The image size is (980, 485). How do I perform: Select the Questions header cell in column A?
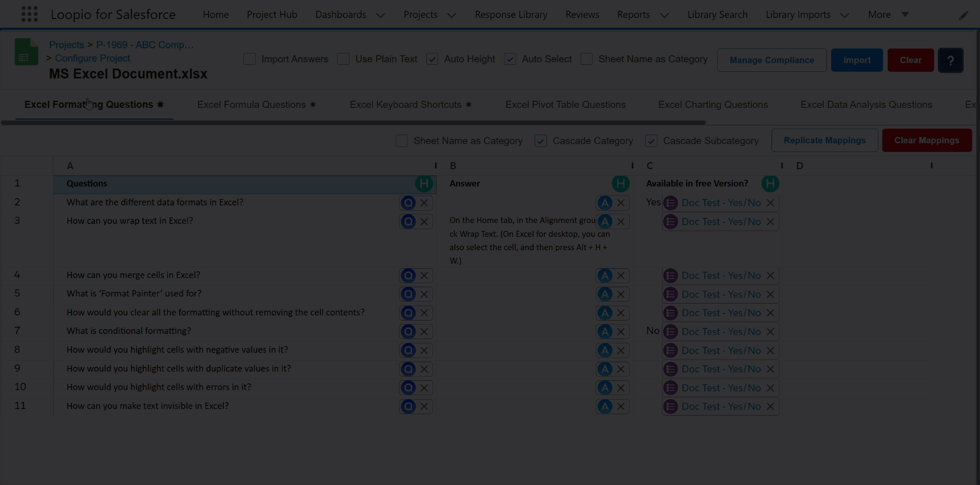pyautogui.click(x=244, y=184)
